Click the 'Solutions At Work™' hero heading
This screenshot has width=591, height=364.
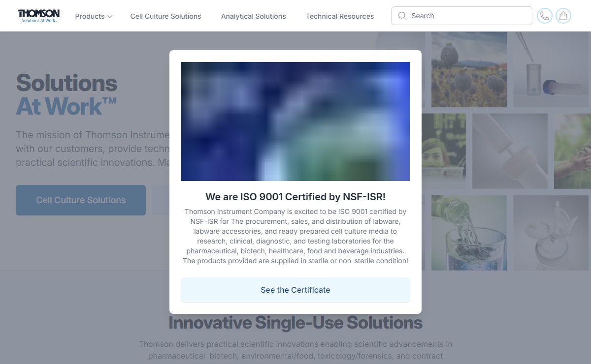click(66, 94)
